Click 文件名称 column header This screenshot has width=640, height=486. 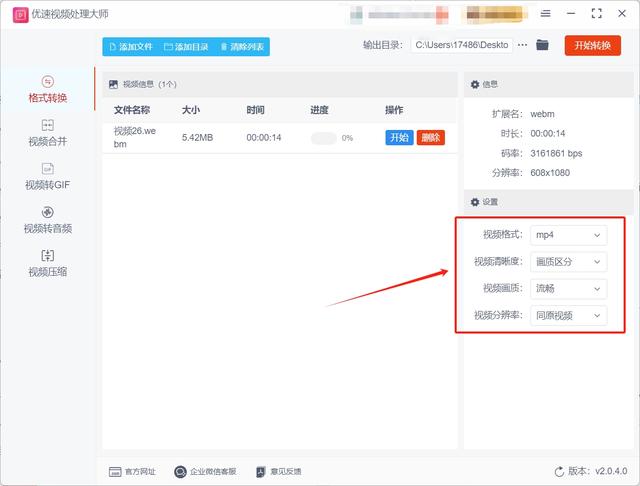132,110
